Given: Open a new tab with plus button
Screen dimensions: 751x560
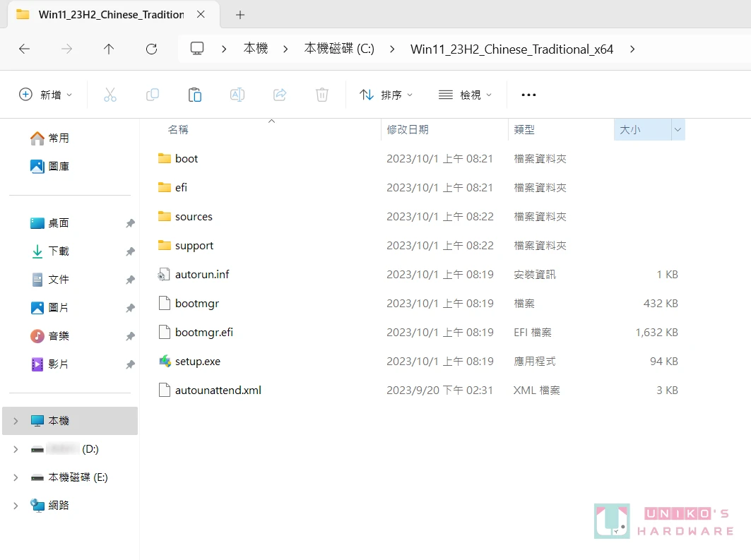Looking at the screenshot, I should tap(240, 15).
